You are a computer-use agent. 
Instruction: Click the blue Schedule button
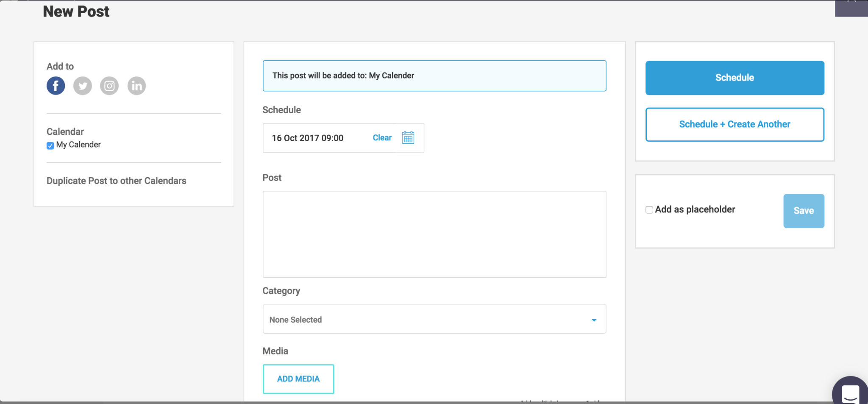pos(735,78)
